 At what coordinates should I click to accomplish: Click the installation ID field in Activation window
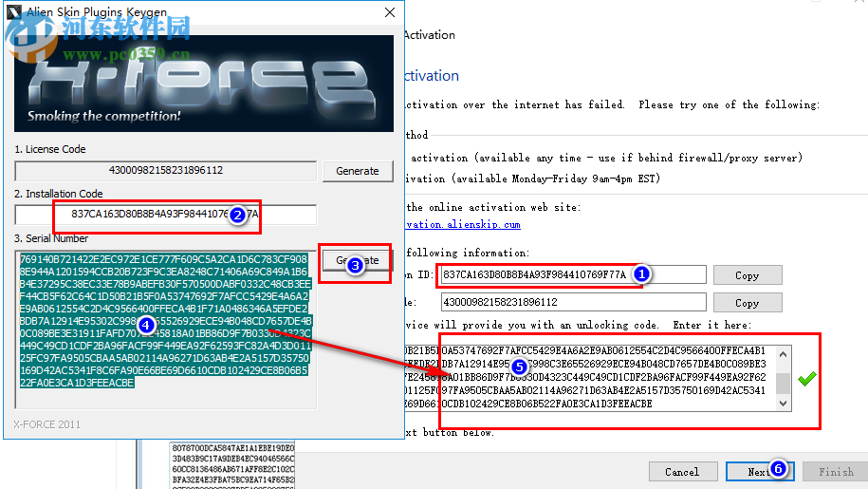click(x=573, y=274)
